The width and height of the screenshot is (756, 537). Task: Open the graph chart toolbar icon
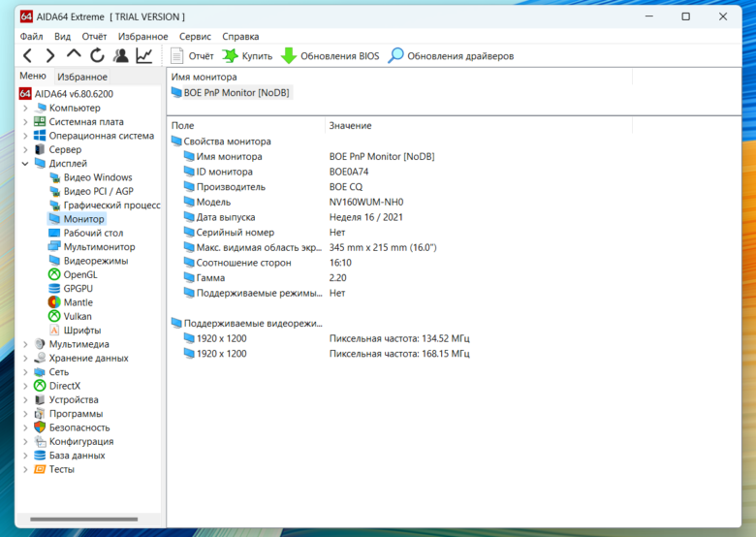pos(144,56)
